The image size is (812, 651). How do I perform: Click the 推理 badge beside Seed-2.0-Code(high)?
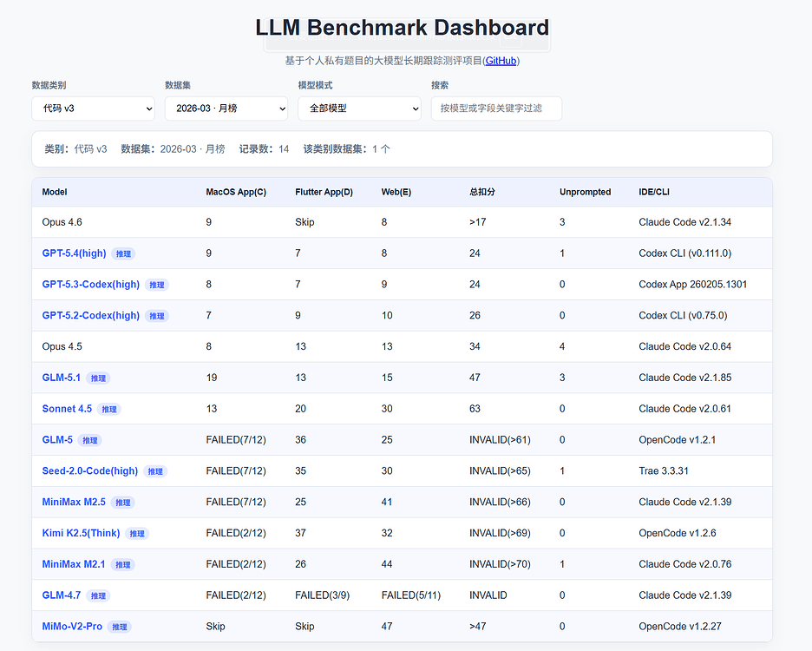pyautogui.click(x=154, y=471)
